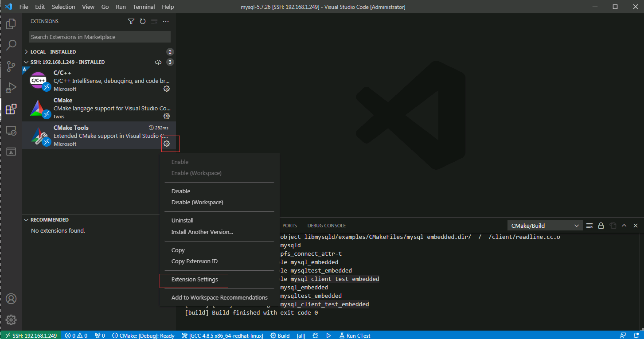Toggle output scroll lock
Viewport: 644px width, 339px height.
tap(601, 226)
